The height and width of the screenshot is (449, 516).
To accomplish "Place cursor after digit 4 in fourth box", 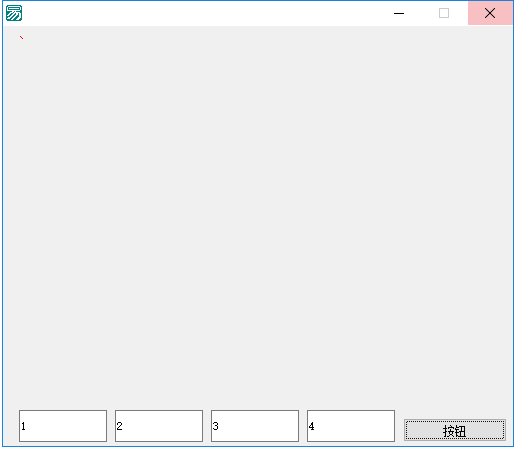I will point(315,426).
